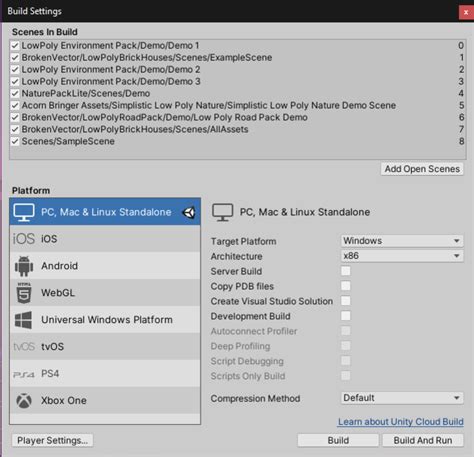Select the LowPolyRoadPack Demo scene name

point(164,117)
